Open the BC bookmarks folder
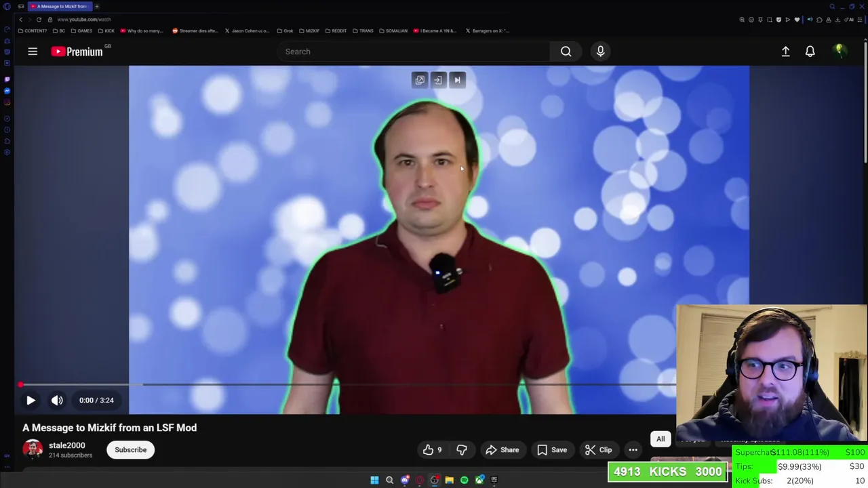The image size is (868, 488). [59, 30]
